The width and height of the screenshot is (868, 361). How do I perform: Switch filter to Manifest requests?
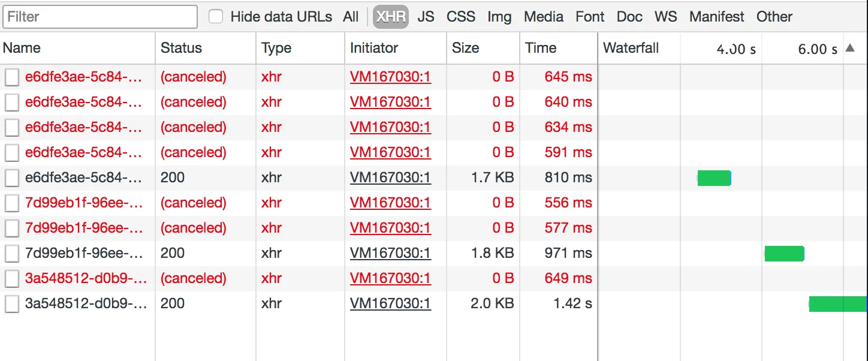point(717,17)
